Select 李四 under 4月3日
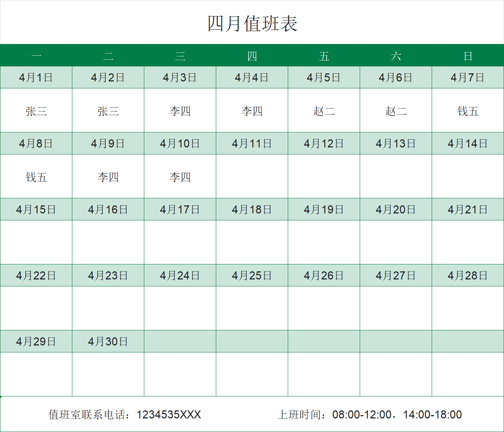Image resolution: width=504 pixels, height=432 pixels. coord(180,111)
